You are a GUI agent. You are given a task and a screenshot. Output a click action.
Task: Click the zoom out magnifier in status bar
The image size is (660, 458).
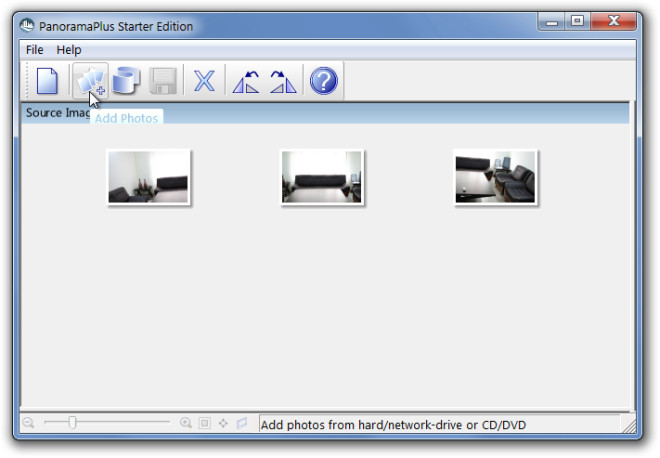click(28, 423)
